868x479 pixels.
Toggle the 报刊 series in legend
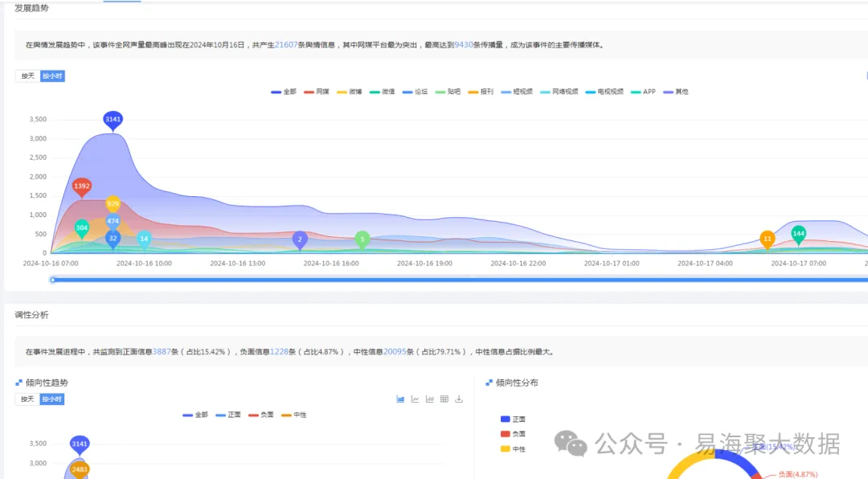pyautogui.click(x=481, y=92)
